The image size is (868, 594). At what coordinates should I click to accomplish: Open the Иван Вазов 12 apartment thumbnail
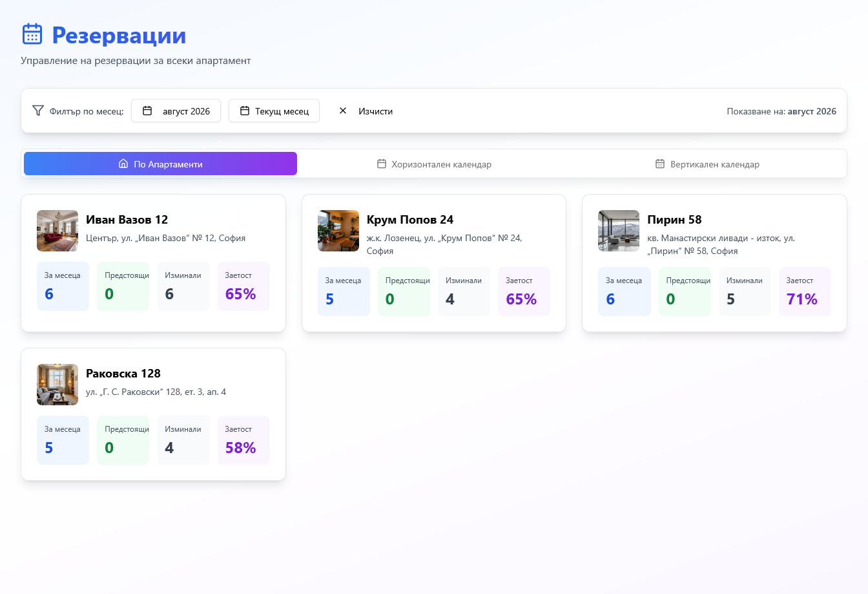(57, 231)
